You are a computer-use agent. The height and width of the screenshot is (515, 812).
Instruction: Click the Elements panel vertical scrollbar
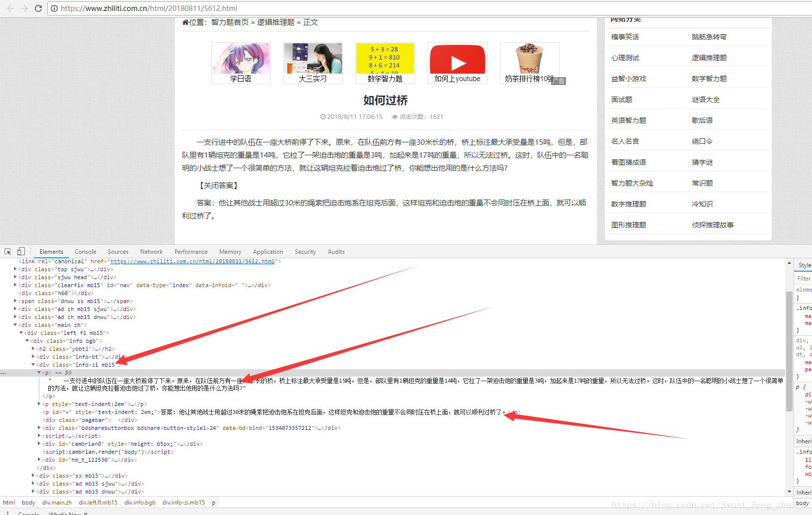click(789, 351)
